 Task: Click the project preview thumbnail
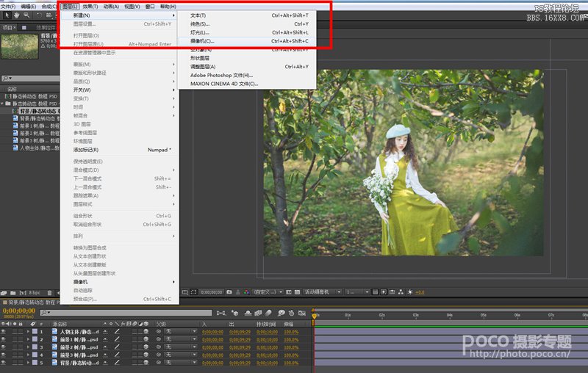(20, 47)
